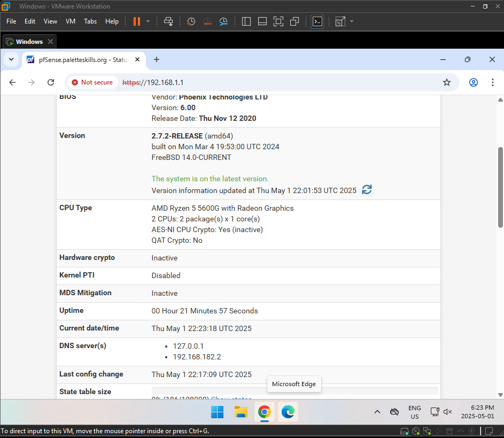
Task: Click the pfSense version refresh icon
Action: click(x=367, y=190)
